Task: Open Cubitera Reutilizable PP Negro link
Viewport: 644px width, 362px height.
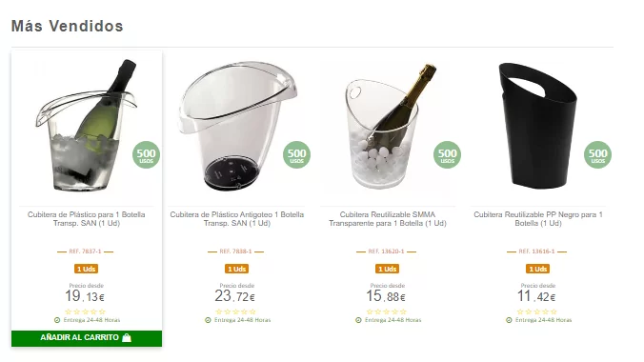Action: (538, 219)
